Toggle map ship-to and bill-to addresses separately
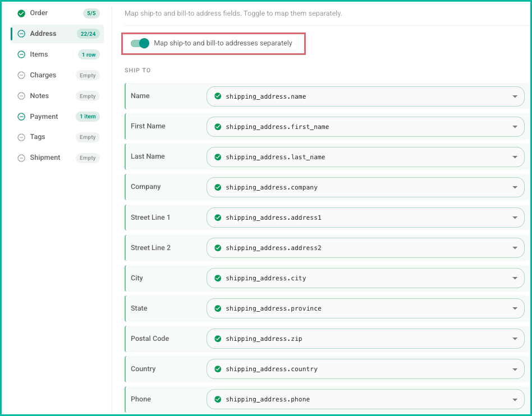532x416 pixels. click(x=140, y=43)
